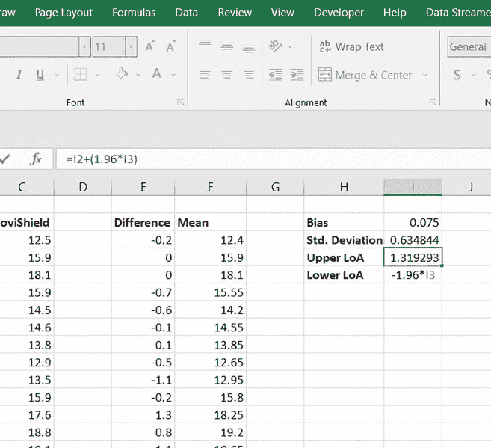The width and height of the screenshot is (491, 448).
Task: Click the Lower LoA label cell
Action: tap(344, 275)
